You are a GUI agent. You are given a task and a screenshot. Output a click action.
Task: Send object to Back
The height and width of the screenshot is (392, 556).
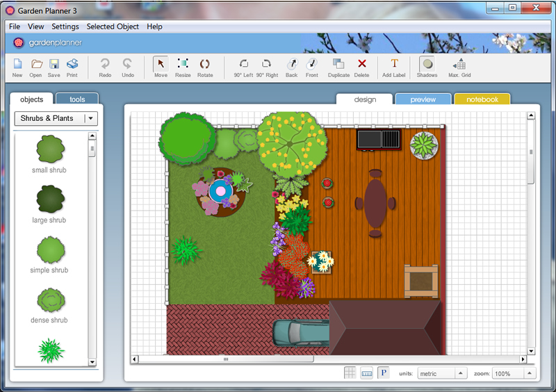pos(292,67)
